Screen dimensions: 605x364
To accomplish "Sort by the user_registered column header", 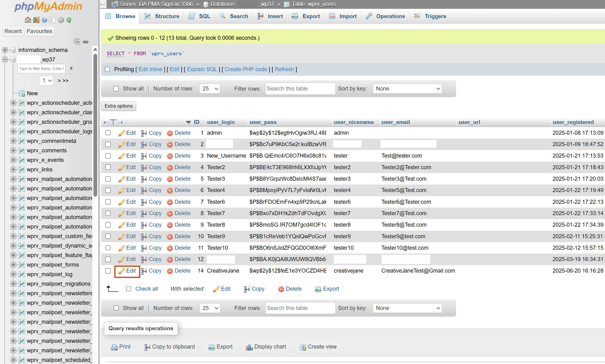I will pos(573,122).
